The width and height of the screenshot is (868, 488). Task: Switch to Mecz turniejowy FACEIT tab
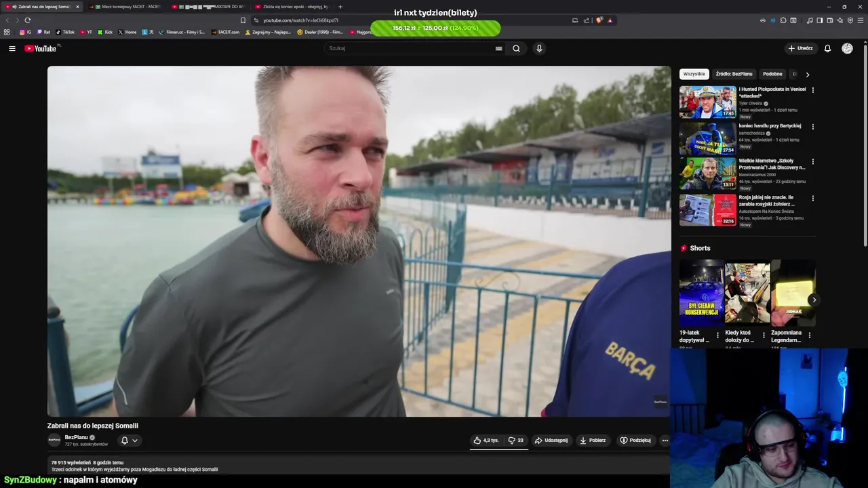click(x=126, y=7)
